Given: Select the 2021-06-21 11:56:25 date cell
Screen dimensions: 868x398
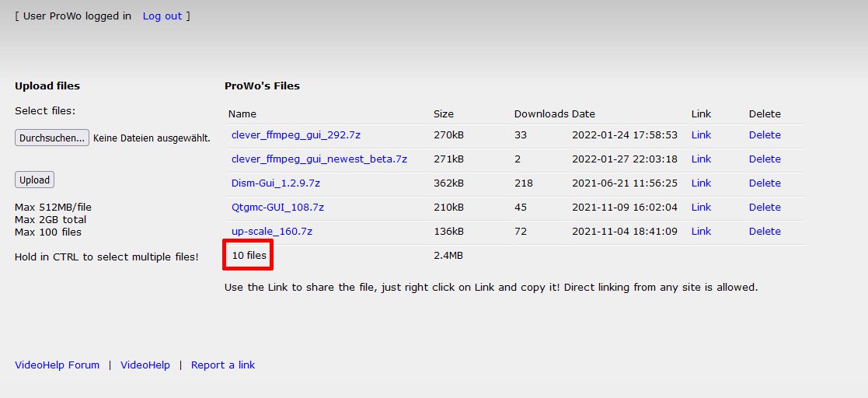Looking at the screenshot, I should pyautogui.click(x=625, y=183).
